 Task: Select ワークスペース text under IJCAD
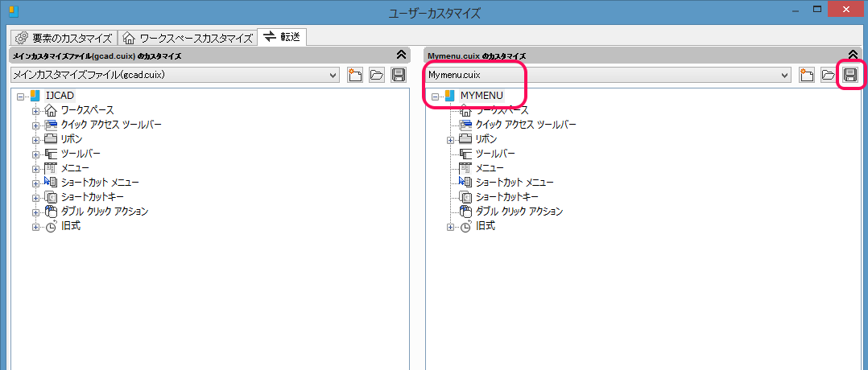coord(88,111)
